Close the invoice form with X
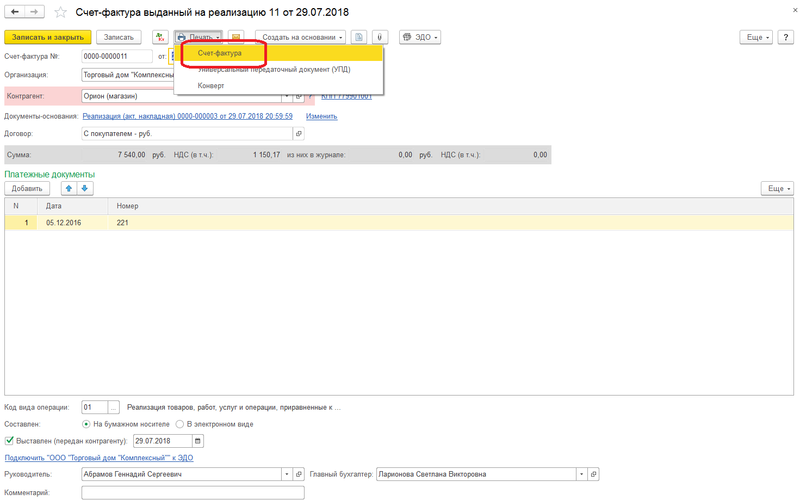Screen dimensions: 800x500 (x=794, y=10)
